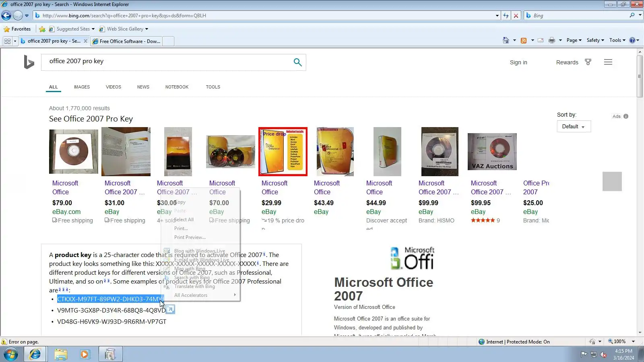Click the Back navigation arrow
644x362 pixels.
(x=6, y=16)
